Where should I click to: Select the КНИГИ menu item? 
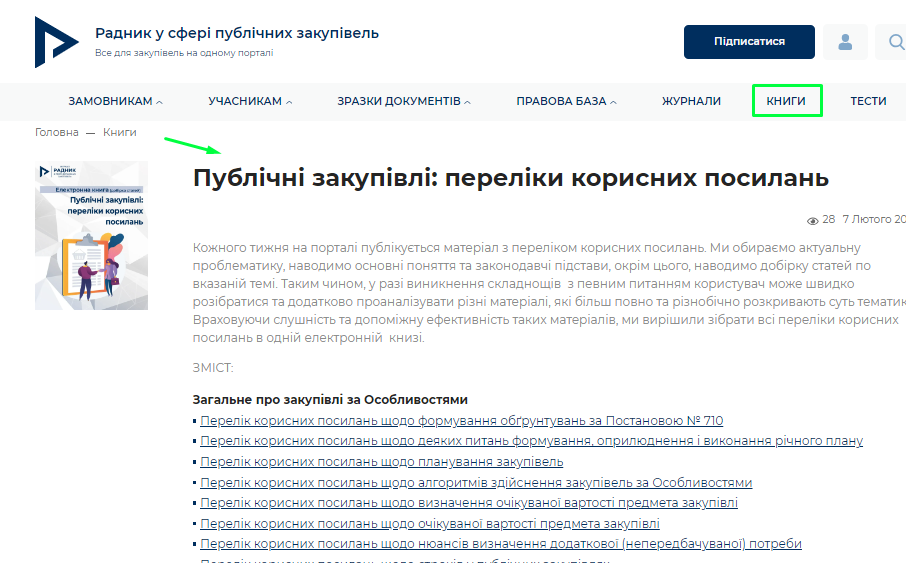point(786,101)
